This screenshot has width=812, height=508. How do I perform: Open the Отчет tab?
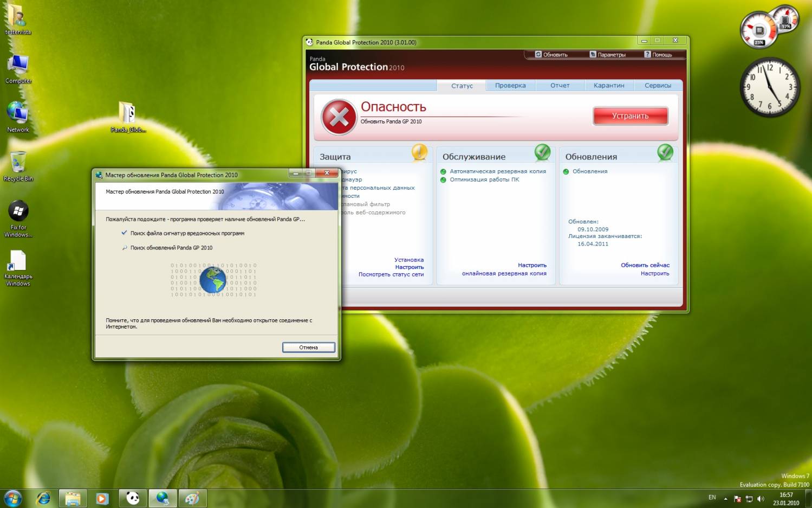click(560, 86)
